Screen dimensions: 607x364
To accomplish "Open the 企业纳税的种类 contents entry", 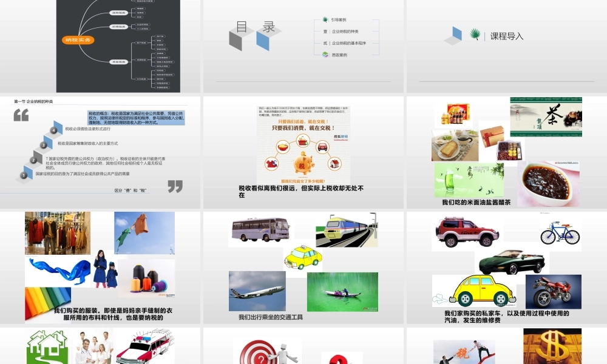I will tap(345, 32).
